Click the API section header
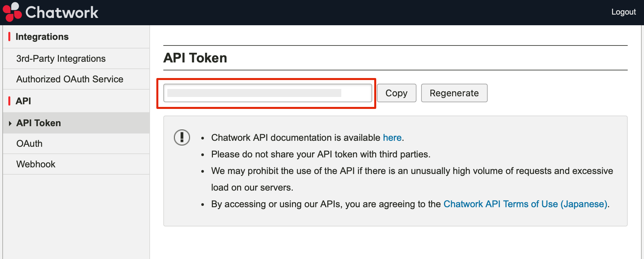This screenshot has height=259, width=644. [x=23, y=101]
